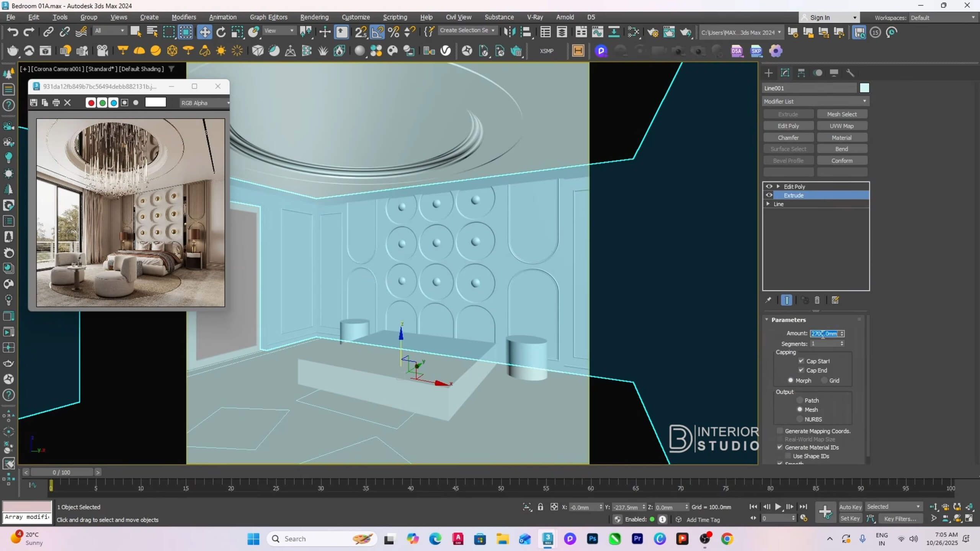This screenshot has width=980, height=551.
Task: Click the Line001 object color swatch
Action: (864, 88)
